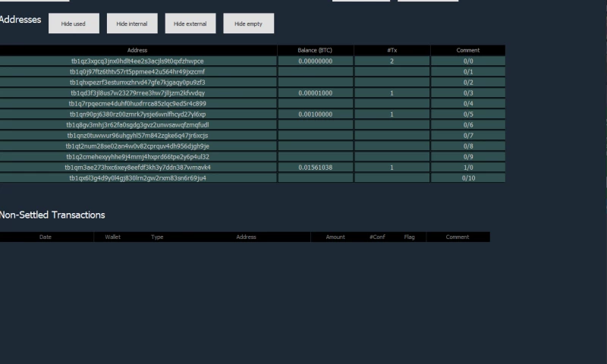Sort by #Tx column header

pyautogui.click(x=392, y=50)
